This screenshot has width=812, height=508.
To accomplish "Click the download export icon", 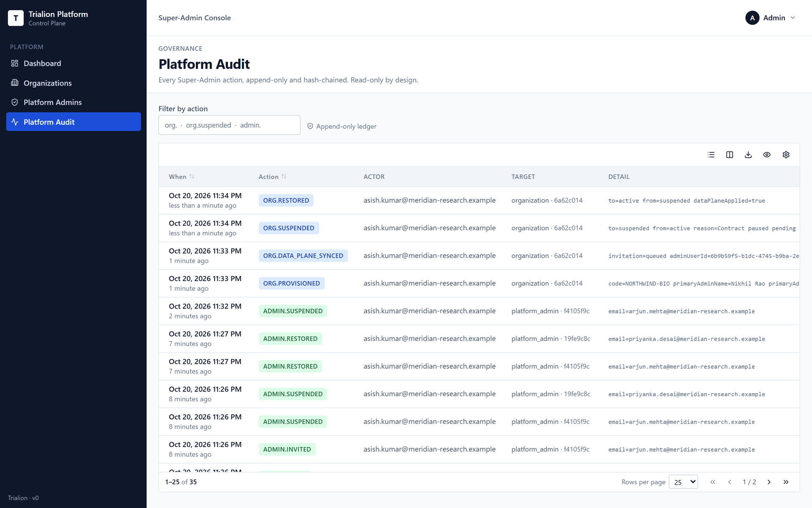I will tap(748, 155).
